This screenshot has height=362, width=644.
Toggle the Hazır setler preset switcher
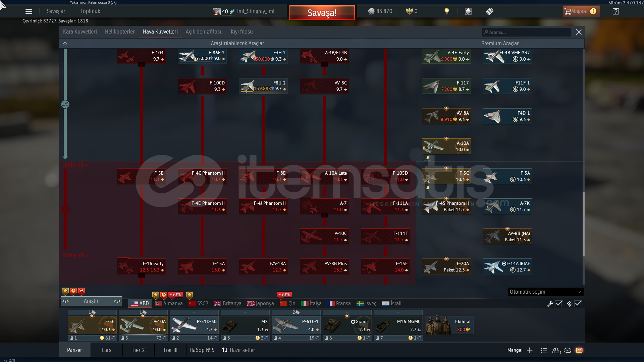238,350
